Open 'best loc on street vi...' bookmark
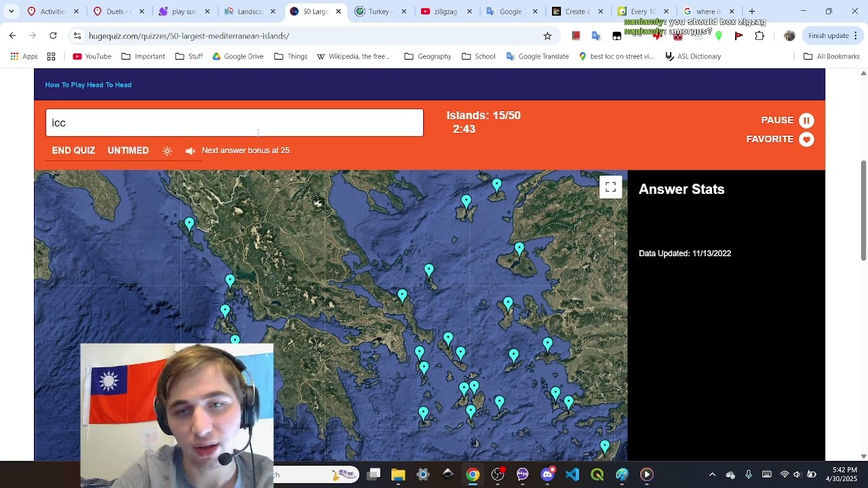Screen dimensions: 868x488 616,56
